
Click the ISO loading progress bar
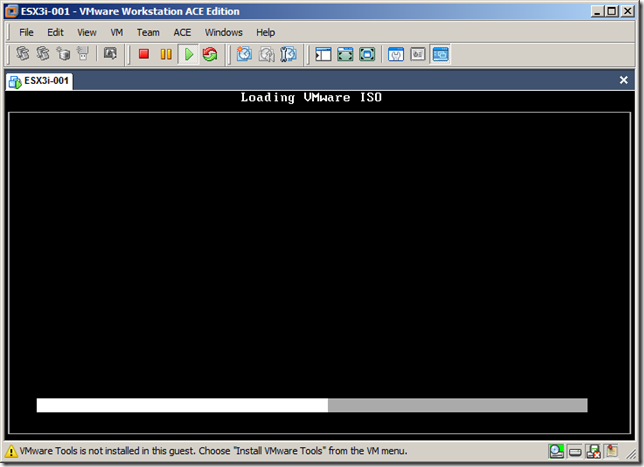[x=312, y=405]
